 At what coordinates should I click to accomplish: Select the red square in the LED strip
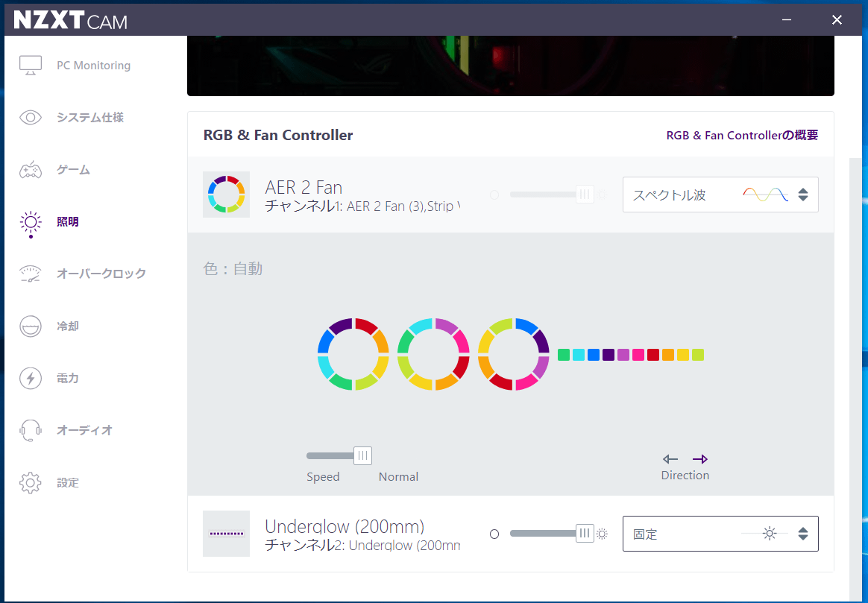pos(653,355)
